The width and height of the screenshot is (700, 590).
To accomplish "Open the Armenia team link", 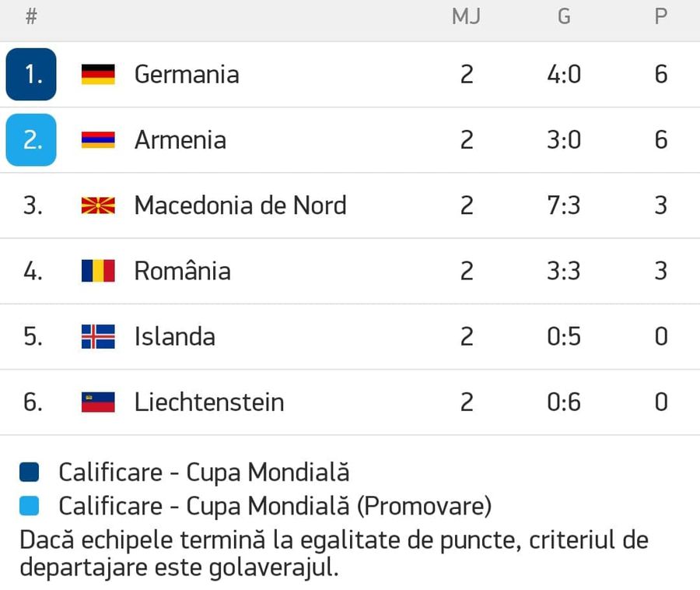I will click(x=180, y=140).
